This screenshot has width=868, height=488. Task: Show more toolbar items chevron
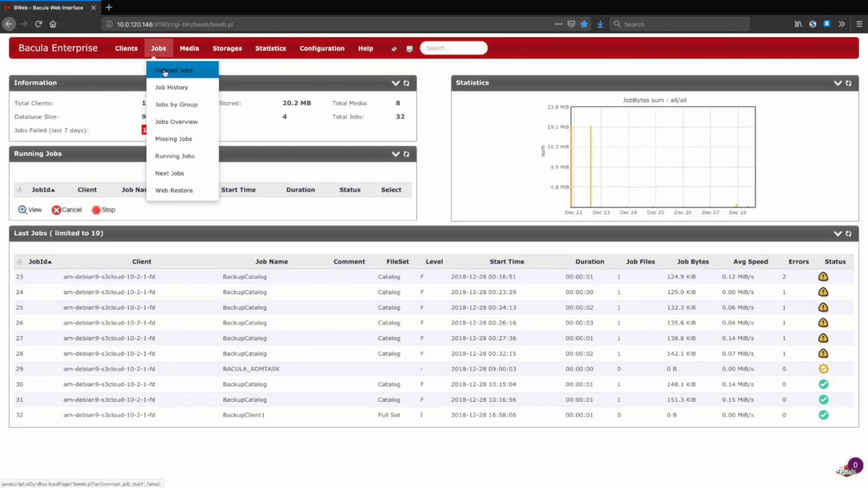pos(842,24)
